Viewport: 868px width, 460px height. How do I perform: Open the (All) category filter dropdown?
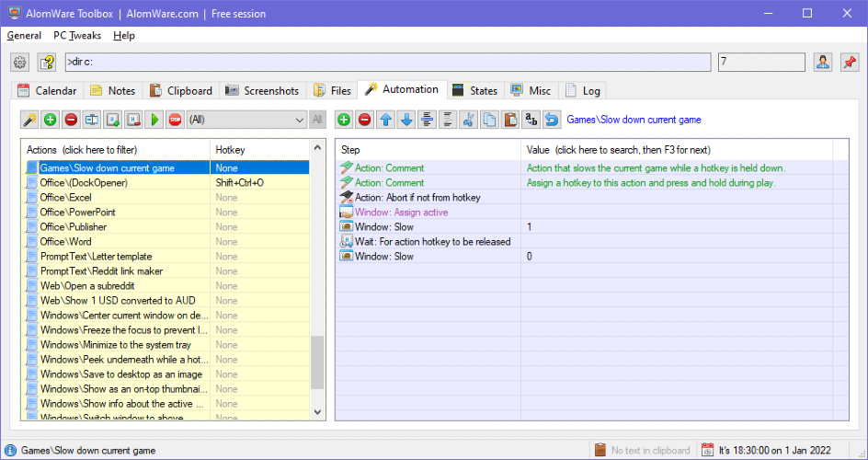[x=247, y=119]
